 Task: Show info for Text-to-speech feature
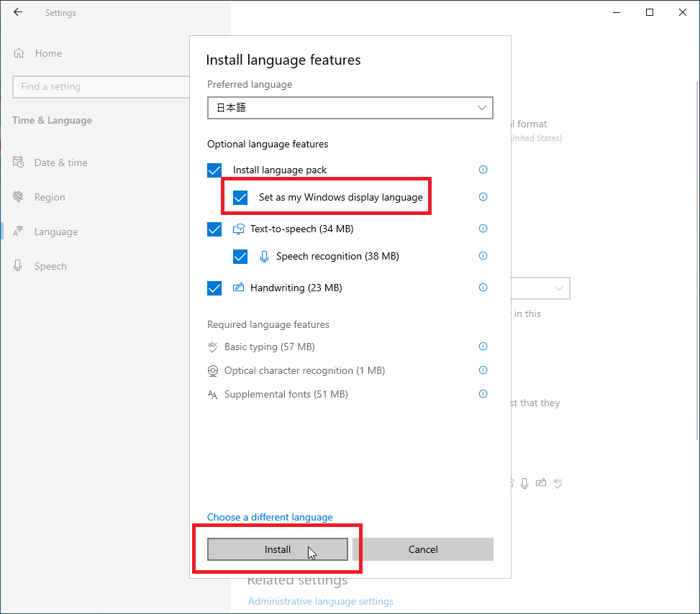[483, 229]
